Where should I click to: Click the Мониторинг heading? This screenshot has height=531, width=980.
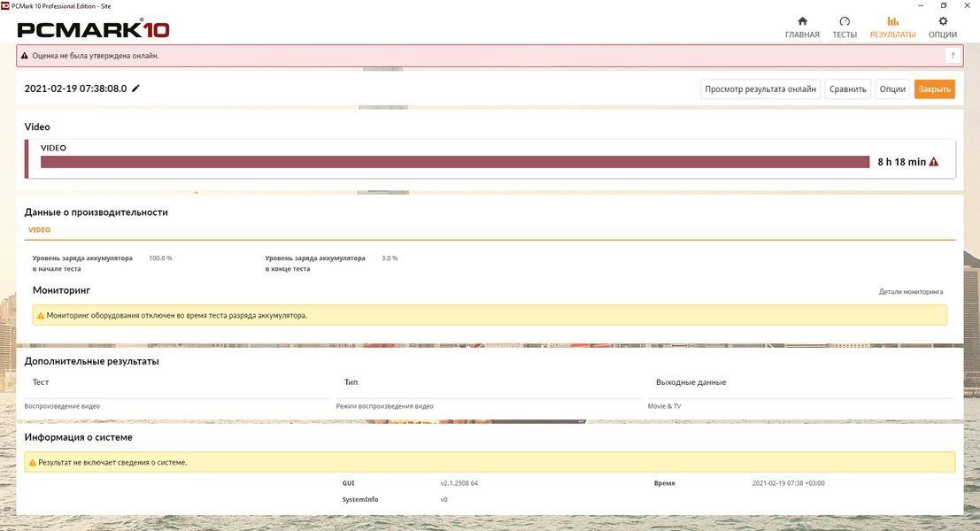61,290
